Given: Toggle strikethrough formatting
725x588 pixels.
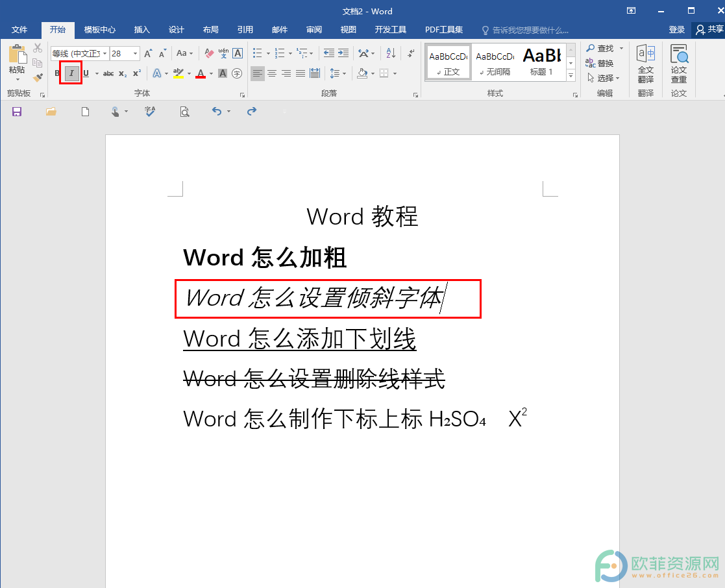Looking at the screenshot, I should click(x=108, y=73).
